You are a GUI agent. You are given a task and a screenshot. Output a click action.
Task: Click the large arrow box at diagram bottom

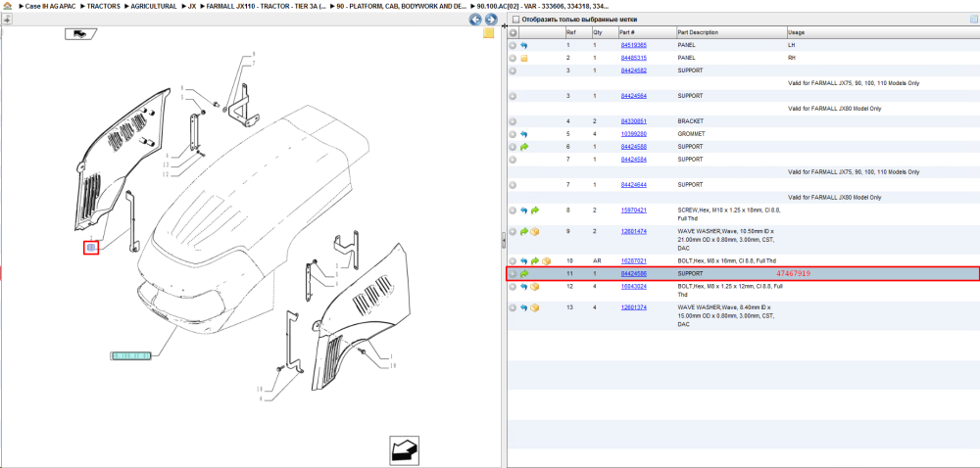[404, 450]
